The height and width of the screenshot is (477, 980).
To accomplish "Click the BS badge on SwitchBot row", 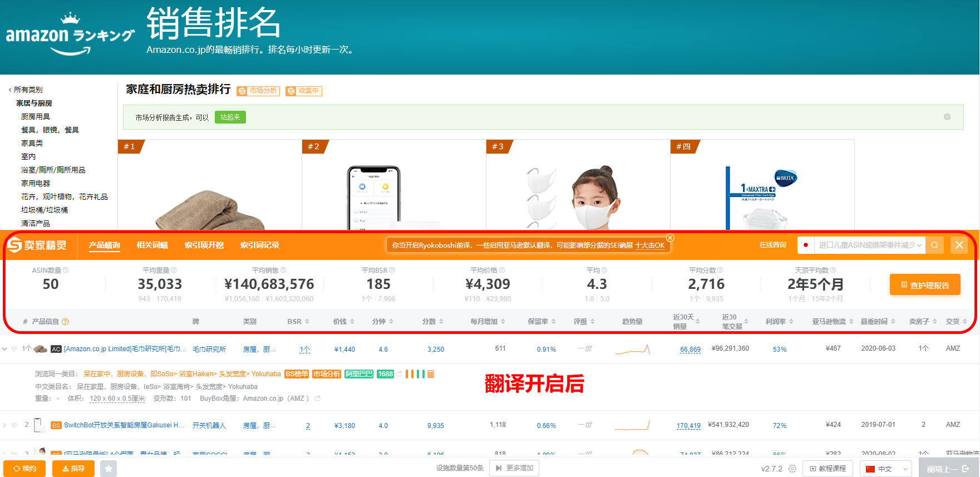I will click(56, 425).
